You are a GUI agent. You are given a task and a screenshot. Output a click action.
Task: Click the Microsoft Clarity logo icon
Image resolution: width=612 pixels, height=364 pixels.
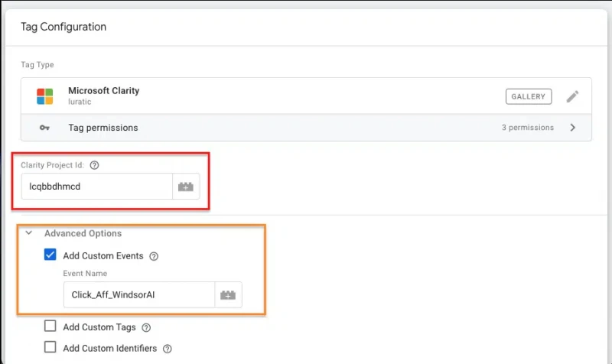(x=45, y=96)
